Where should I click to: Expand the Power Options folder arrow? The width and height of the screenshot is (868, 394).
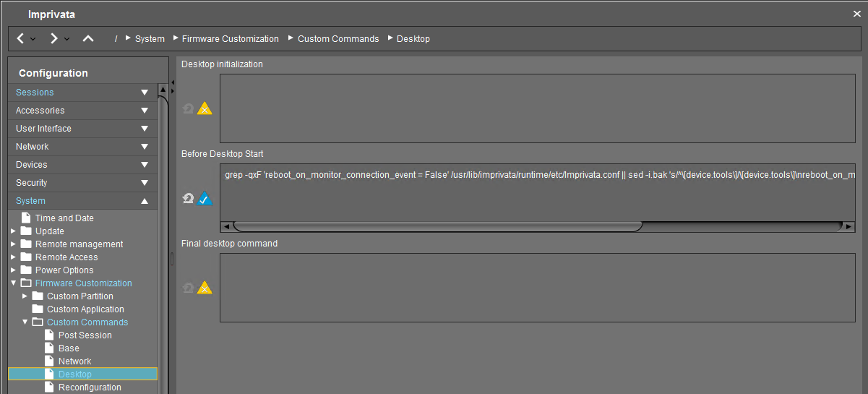(14, 270)
